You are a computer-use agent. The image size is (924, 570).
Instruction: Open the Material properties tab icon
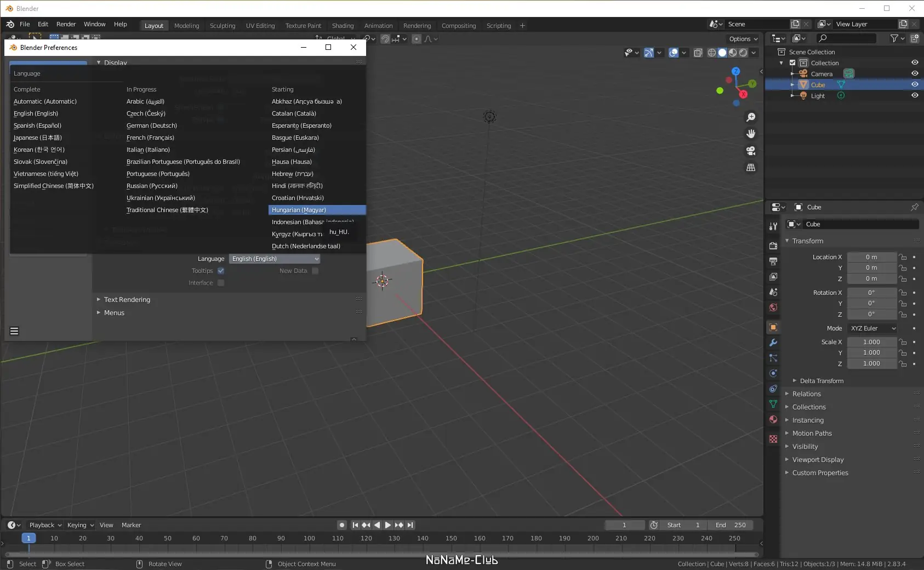(773, 419)
